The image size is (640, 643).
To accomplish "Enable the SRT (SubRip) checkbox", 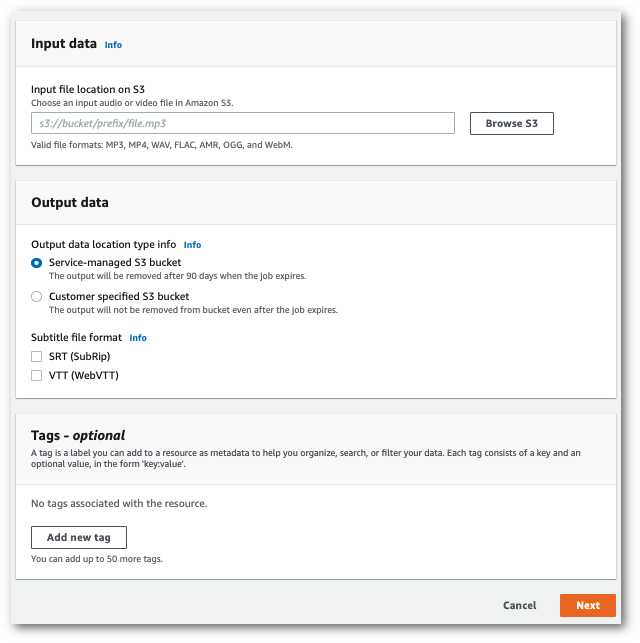I will [37, 357].
